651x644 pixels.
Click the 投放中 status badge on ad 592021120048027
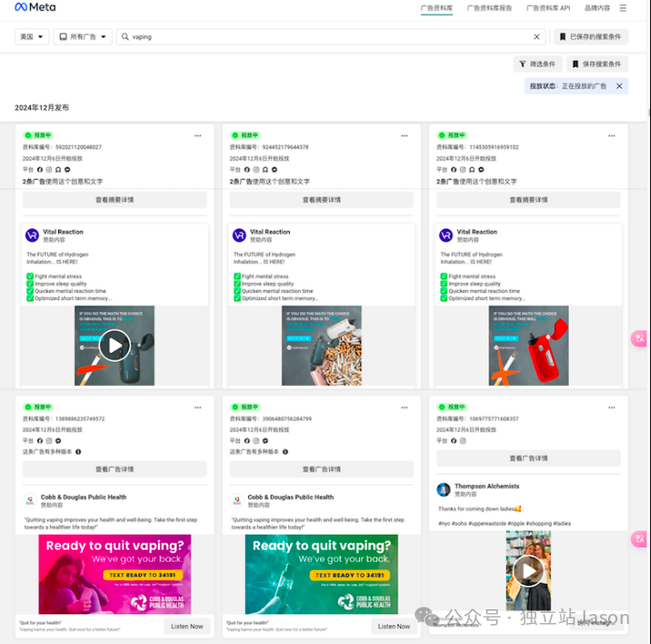[38, 135]
